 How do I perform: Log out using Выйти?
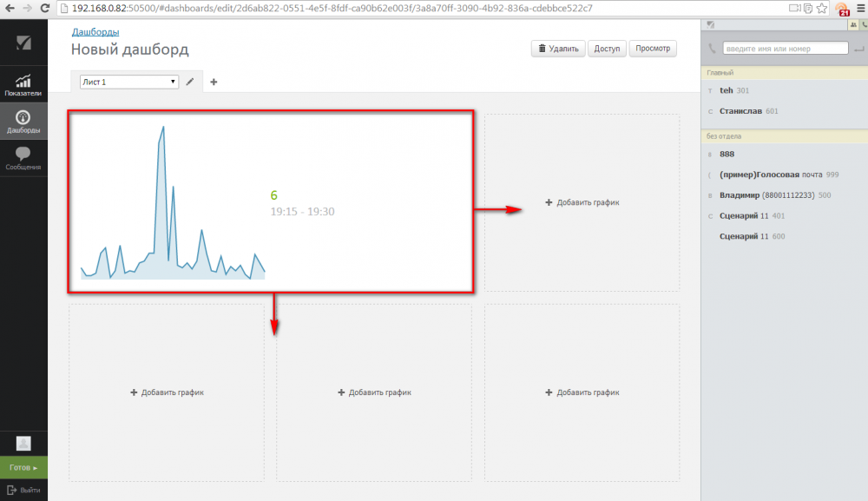[x=23, y=491]
